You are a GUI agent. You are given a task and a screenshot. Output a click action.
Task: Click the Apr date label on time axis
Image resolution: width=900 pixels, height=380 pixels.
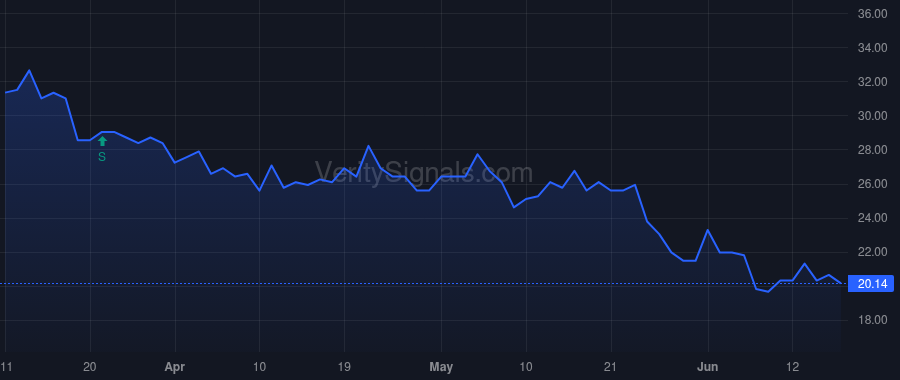pos(174,367)
